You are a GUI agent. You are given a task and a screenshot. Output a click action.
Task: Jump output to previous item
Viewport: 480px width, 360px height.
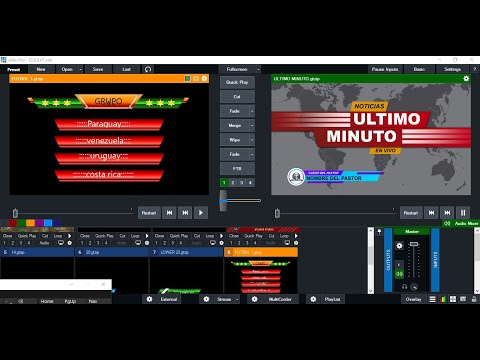click(x=431, y=213)
